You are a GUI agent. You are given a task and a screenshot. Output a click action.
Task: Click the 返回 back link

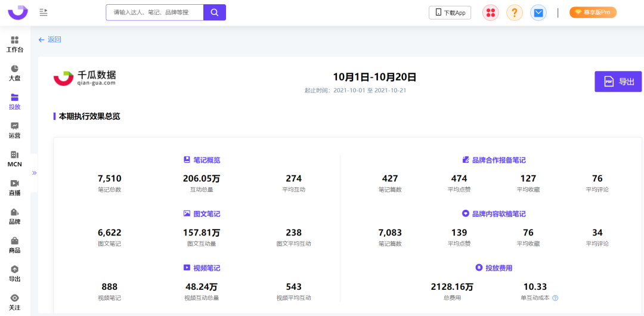click(x=50, y=39)
